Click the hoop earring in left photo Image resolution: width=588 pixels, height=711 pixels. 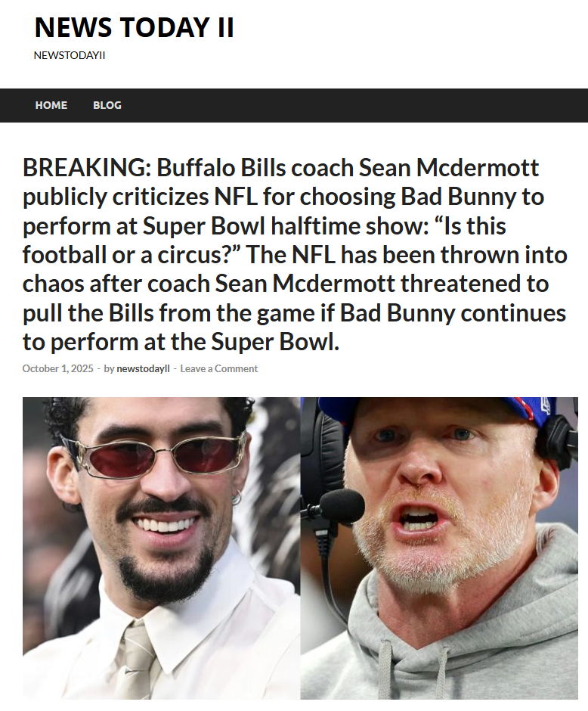click(x=237, y=498)
